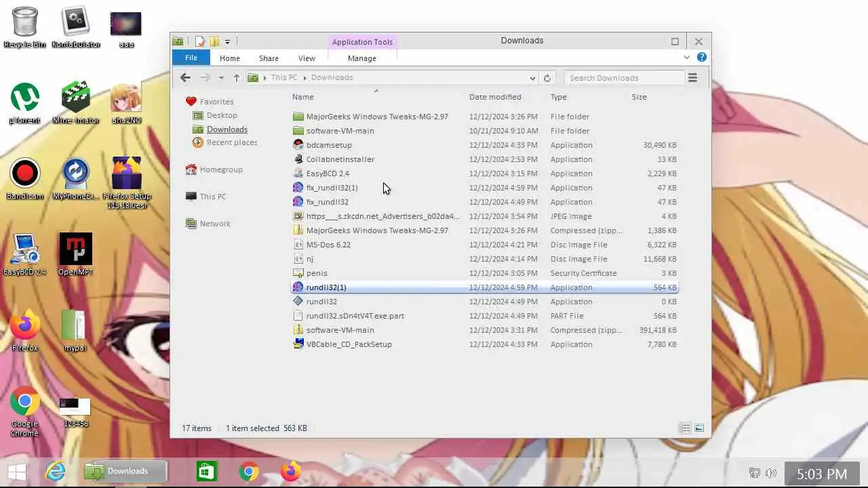Screen dimensions: 868x488
Task: Open the volume icon in system tray
Action: pyautogui.click(x=771, y=473)
